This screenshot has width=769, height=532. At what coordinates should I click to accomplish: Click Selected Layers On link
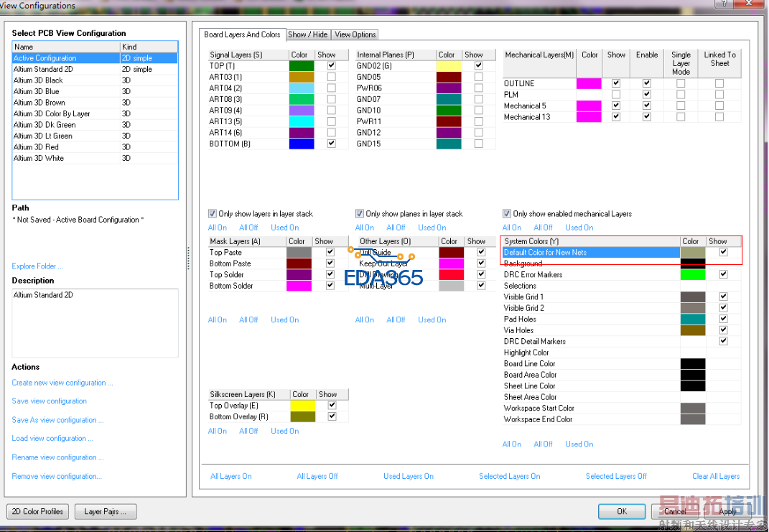(510, 477)
